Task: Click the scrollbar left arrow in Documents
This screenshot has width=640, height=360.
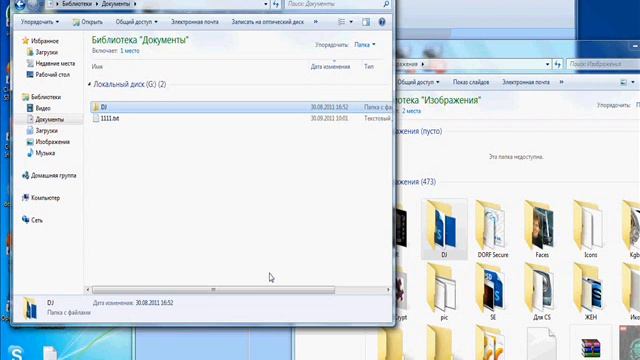Action: click(x=87, y=290)
